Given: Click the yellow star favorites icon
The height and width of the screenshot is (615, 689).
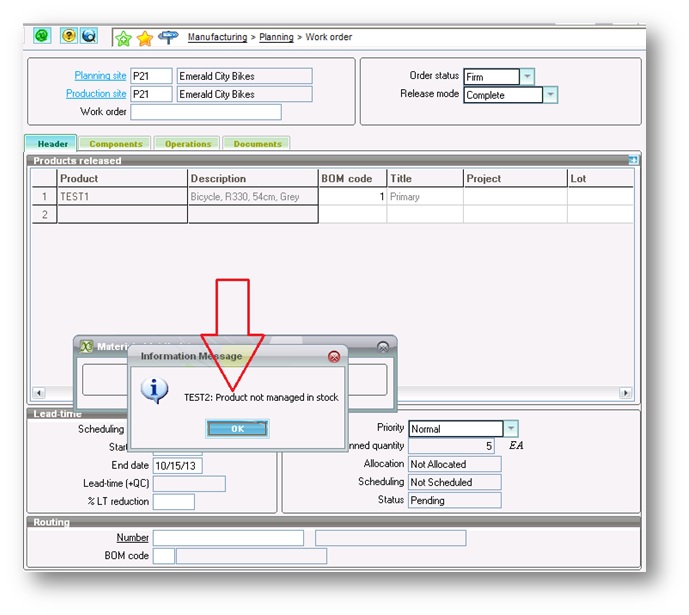Looking at the screenshot, I should pos(146,38).
